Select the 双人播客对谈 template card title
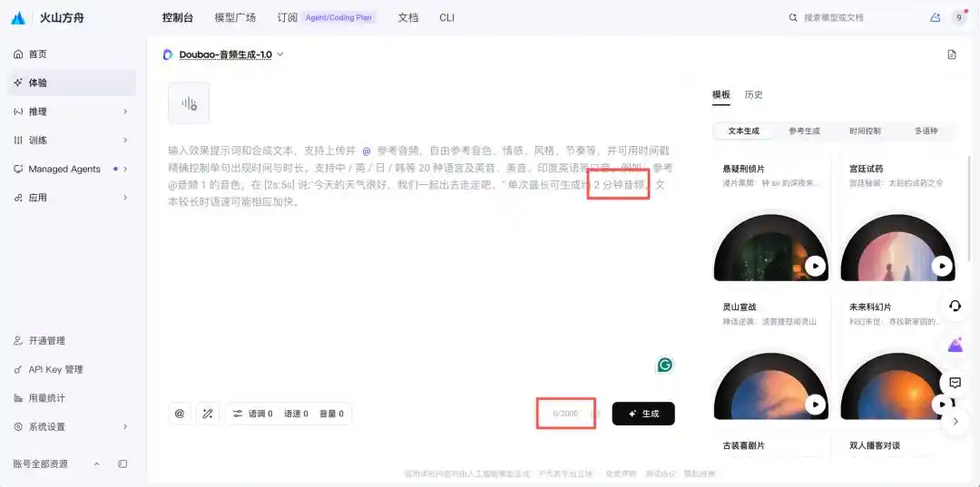The width and height of the screenshot is (980, 487). (x=875, y=446)
